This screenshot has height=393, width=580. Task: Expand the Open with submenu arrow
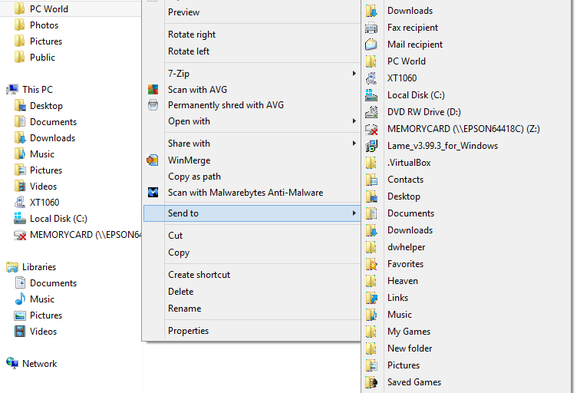click(354, 121)
